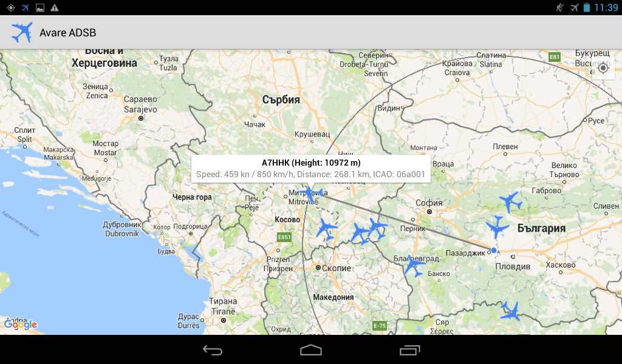Screen dimensions: 622x364
Task: Tap the Craiova city label
Action: pyautogui.click(x=457, y=72)
